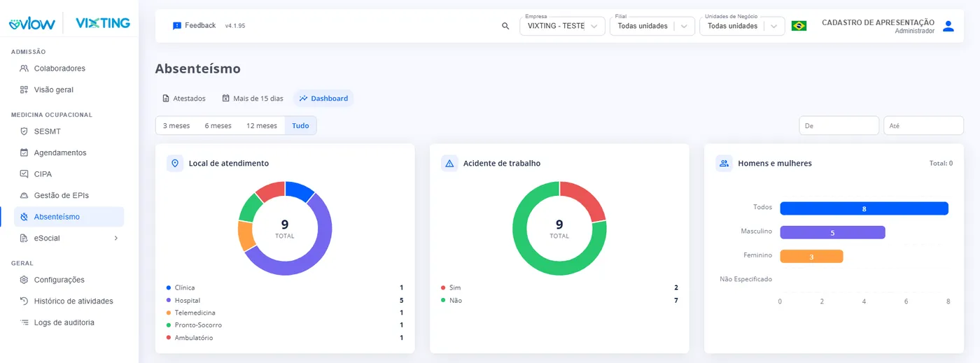Click the SESMT shield icon
The width and height of the screenshot is (980, 363).
pos(24,131)
